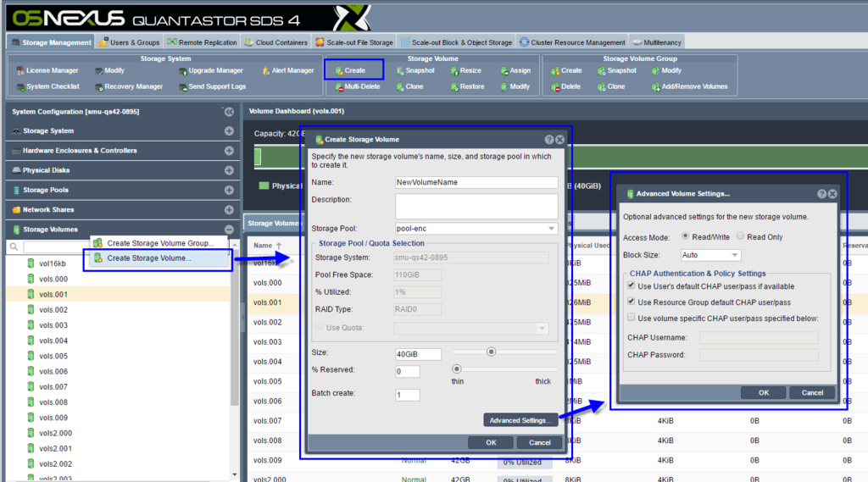Screen dimensions: 868x482
Task: Select vol16kb in the sidebar tree
Action: [x=53, y=263]
